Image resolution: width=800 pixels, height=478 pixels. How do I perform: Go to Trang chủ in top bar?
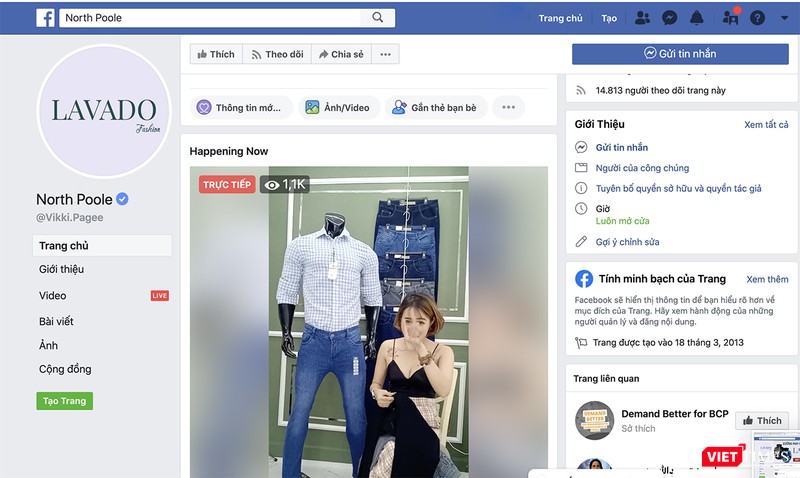pyautogui.click(x=560, y=18)
